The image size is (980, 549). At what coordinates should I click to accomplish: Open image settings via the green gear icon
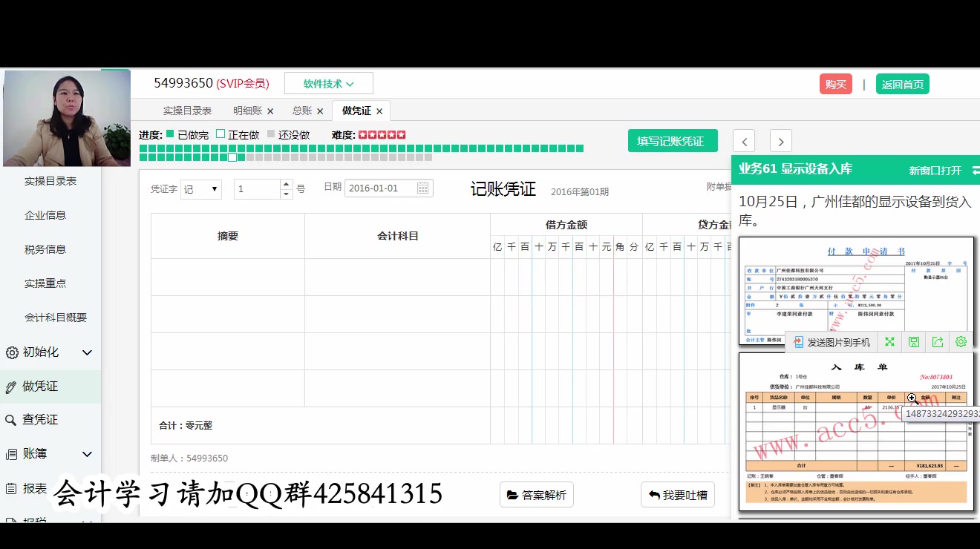(x=961, y=341)
